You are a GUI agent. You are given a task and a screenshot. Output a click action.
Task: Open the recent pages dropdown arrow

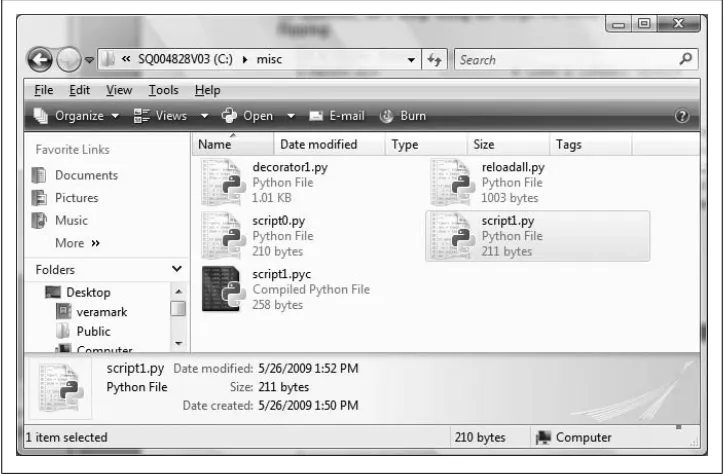[x=89, y=60]
